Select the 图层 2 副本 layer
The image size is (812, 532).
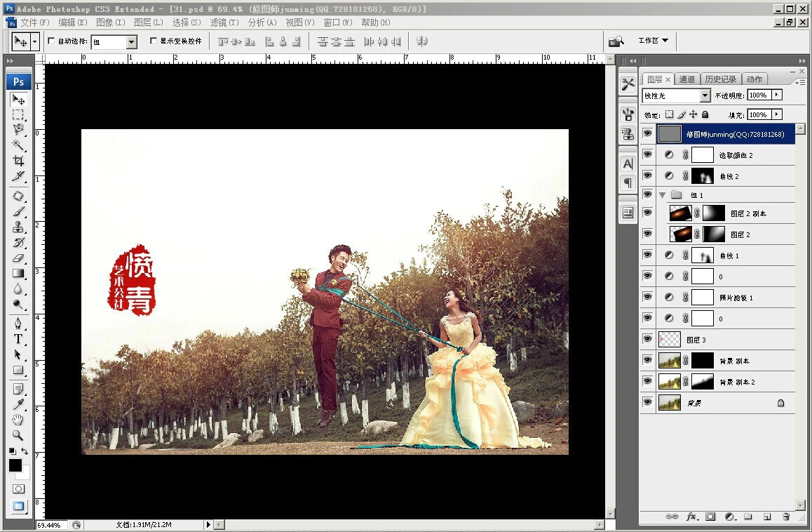[x=726, y=213]
